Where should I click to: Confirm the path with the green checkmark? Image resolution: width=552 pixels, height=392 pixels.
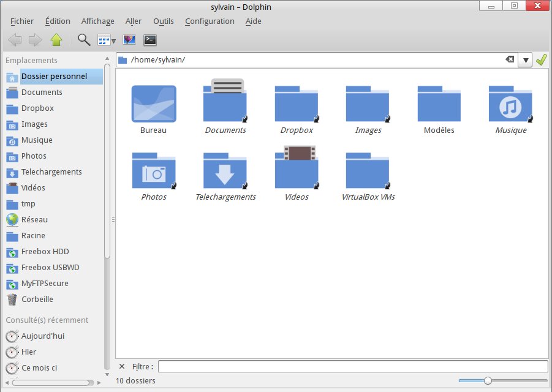541,59
